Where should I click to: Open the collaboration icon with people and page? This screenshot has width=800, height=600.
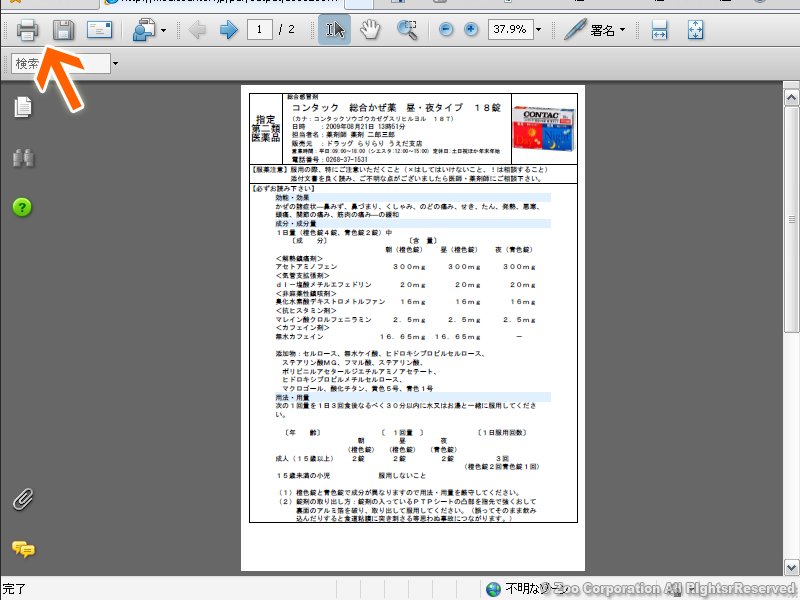144,30
